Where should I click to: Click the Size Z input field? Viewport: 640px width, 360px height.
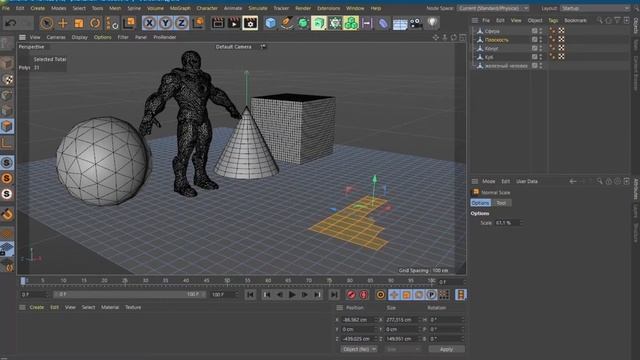coord(402,339)
